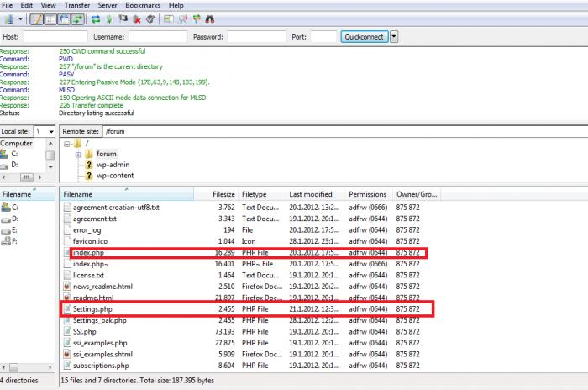Toggle message log display
The height and width of the screenshot is (390, 588).
[x=36, y=19]
